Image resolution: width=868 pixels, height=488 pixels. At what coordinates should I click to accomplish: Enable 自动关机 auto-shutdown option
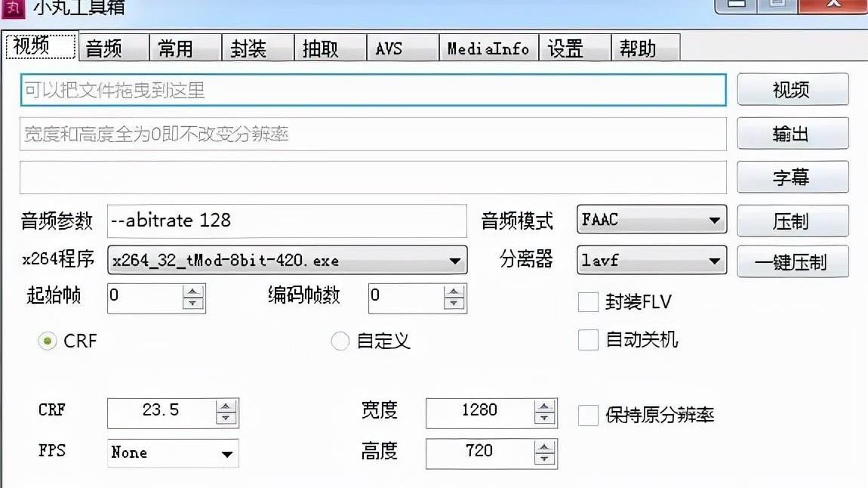pos(588,341)
